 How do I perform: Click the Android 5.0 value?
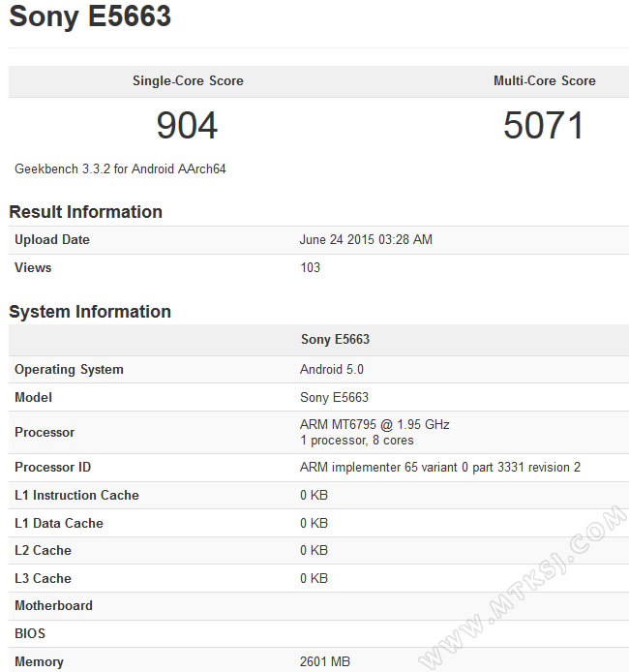click(x=332, y=370)
